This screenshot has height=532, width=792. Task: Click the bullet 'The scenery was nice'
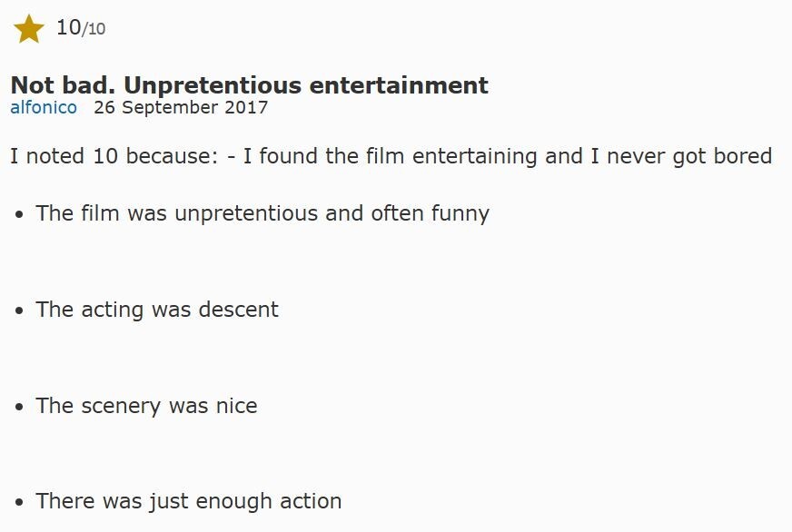point(146,405)
